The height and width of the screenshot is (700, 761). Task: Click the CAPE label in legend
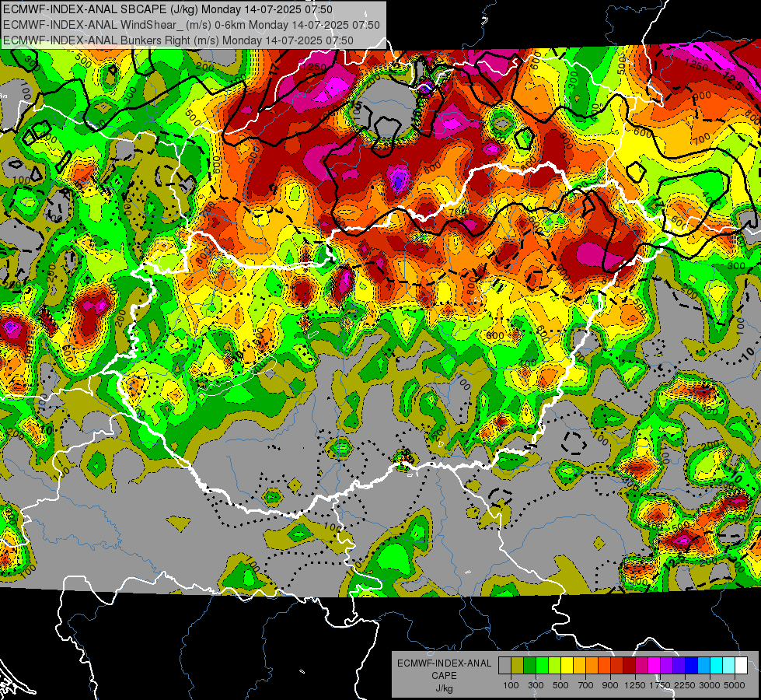pyautogui.click(x=444, y=676)
